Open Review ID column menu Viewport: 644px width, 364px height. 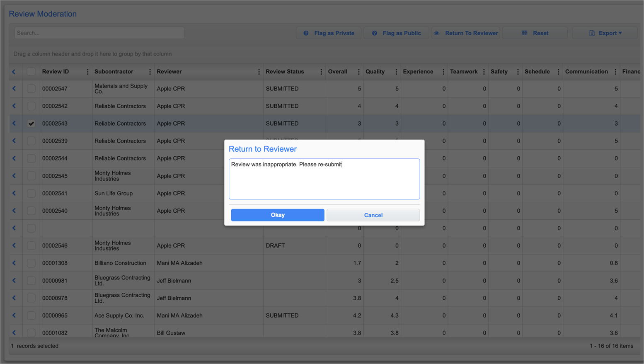click(x=87, y=72)
